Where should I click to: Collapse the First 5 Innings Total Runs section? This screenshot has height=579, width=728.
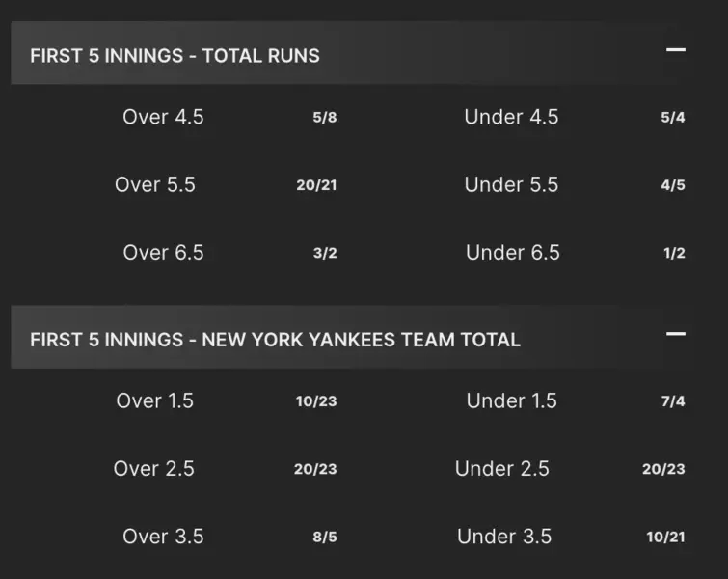(x=675, y=50)
